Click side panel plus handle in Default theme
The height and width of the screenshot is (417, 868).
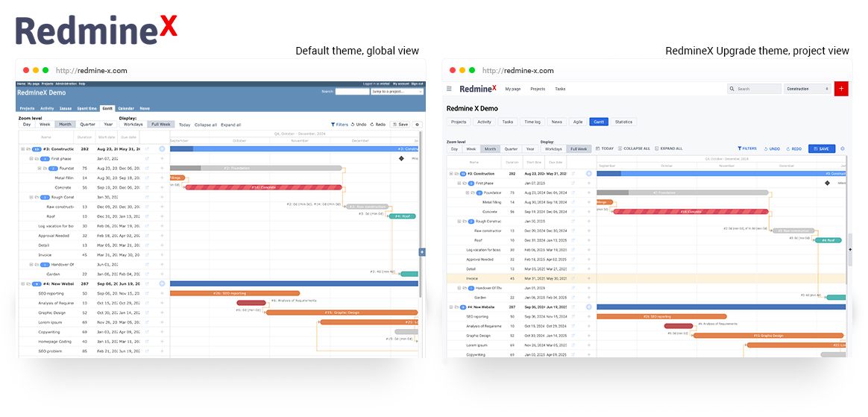tap(422, 252)
